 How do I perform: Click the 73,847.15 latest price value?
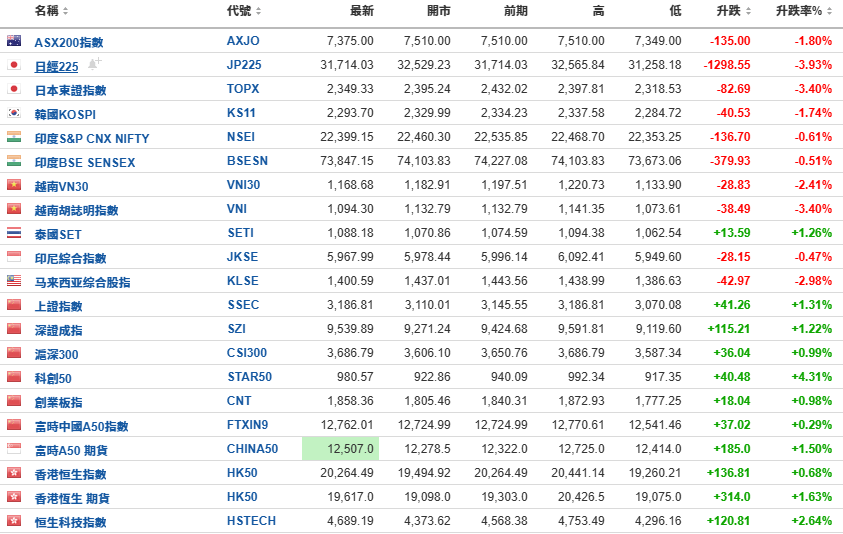[x=347, y=161]
